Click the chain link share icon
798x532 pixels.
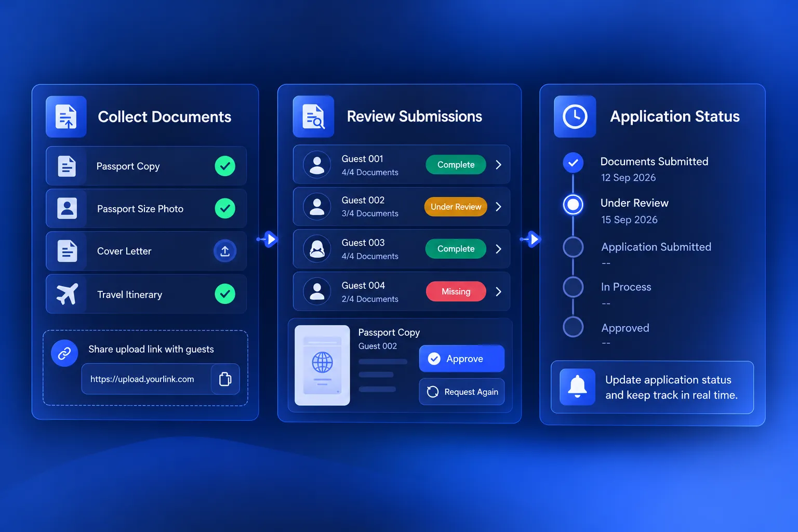coord(64,353)
